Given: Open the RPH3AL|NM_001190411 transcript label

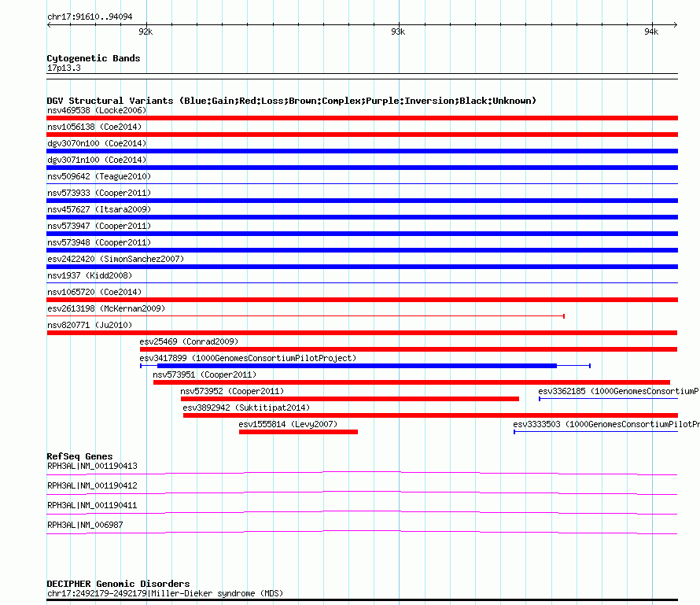Looking at the screenshot, I should pyautogui.click(x=92, y=505).
